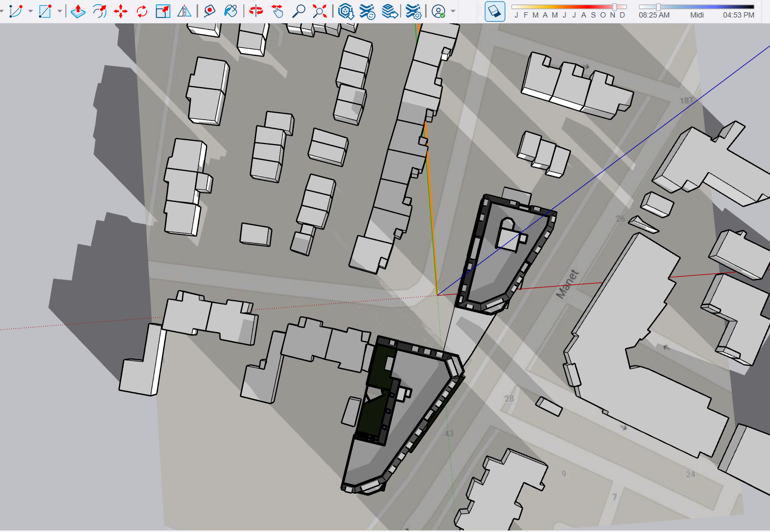Expand the Arc tool dropdown arrow

[30, 11]
